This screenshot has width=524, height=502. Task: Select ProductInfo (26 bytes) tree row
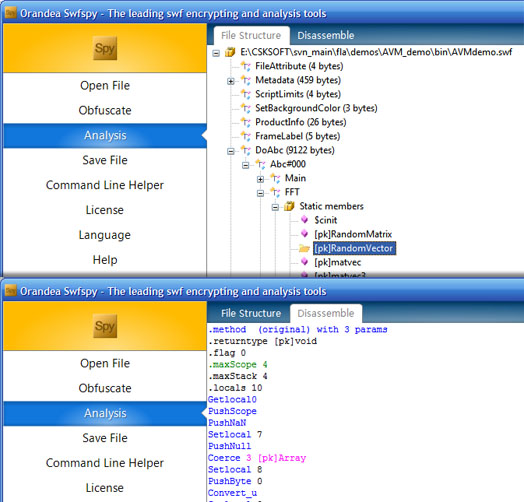301,122
